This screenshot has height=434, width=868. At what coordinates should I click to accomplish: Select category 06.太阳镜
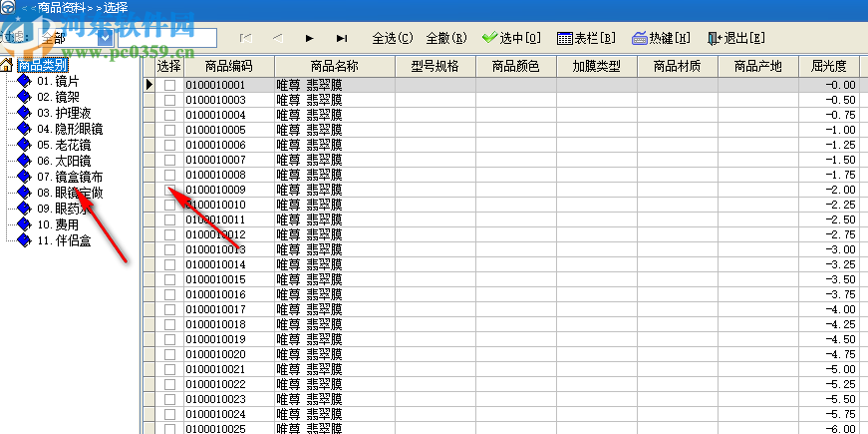click(x=64, y=162)
